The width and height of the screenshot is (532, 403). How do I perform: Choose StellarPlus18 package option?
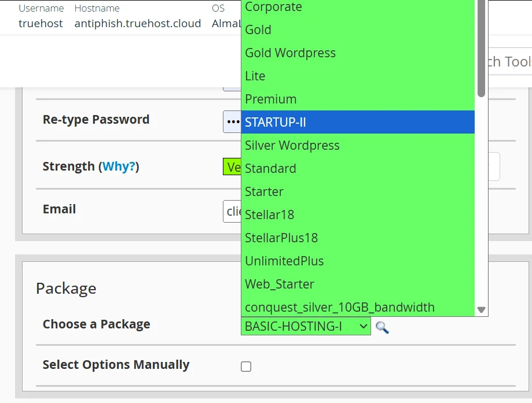point(357,238)
